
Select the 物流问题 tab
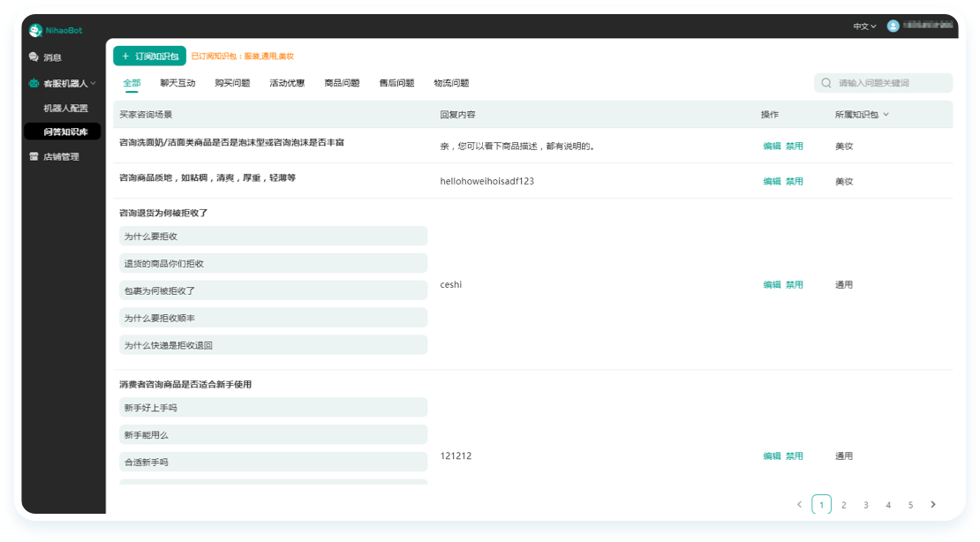[x=451, y=83]
